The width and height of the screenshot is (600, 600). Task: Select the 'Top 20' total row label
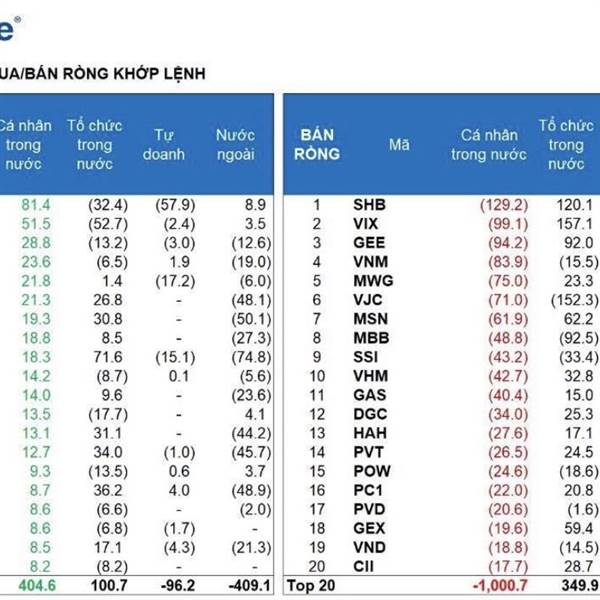tap(311, 585)
